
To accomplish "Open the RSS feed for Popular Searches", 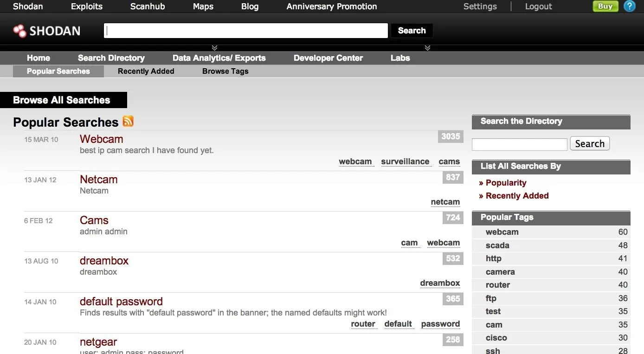I will point(128,121).
